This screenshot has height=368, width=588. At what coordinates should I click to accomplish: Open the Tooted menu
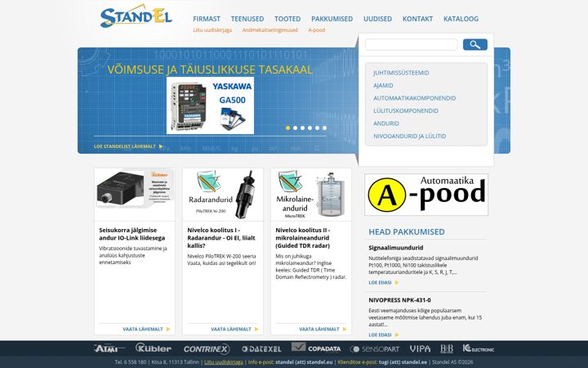click(287, 19)
